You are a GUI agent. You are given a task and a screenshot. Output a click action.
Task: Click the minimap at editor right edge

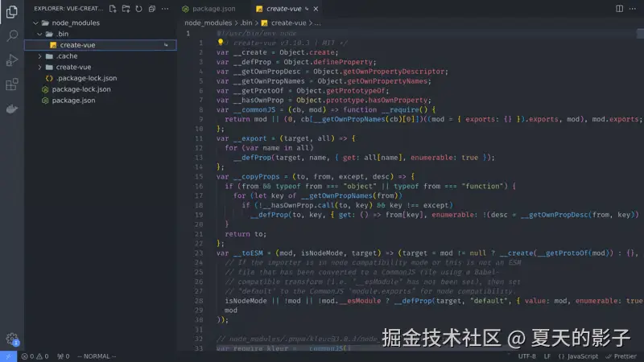pos(640,33)
